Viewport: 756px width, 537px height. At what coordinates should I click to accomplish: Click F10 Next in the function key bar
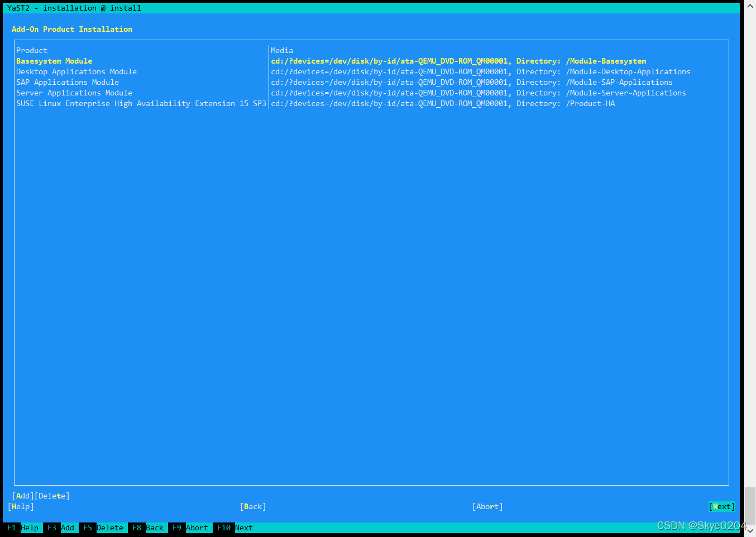235,528
